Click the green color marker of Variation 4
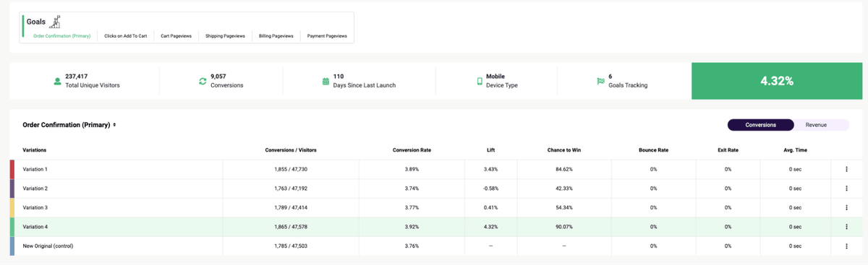The image size is (868, 265). point(12,227)
